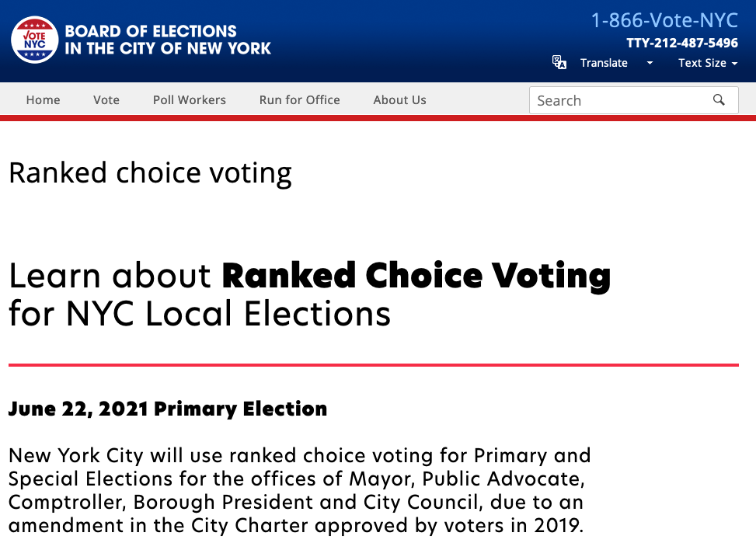Go to the Home menu item
Screen dimensions: 756x550
(43, 99)
